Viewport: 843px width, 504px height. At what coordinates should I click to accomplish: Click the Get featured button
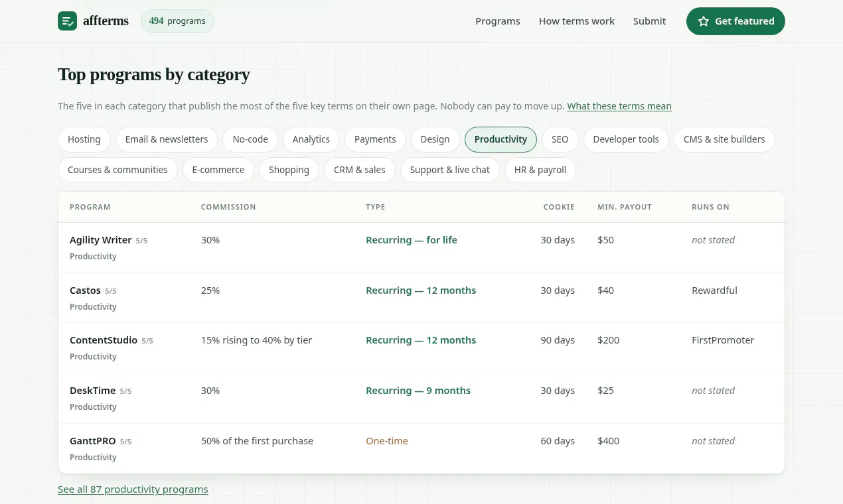coord(735,21)
